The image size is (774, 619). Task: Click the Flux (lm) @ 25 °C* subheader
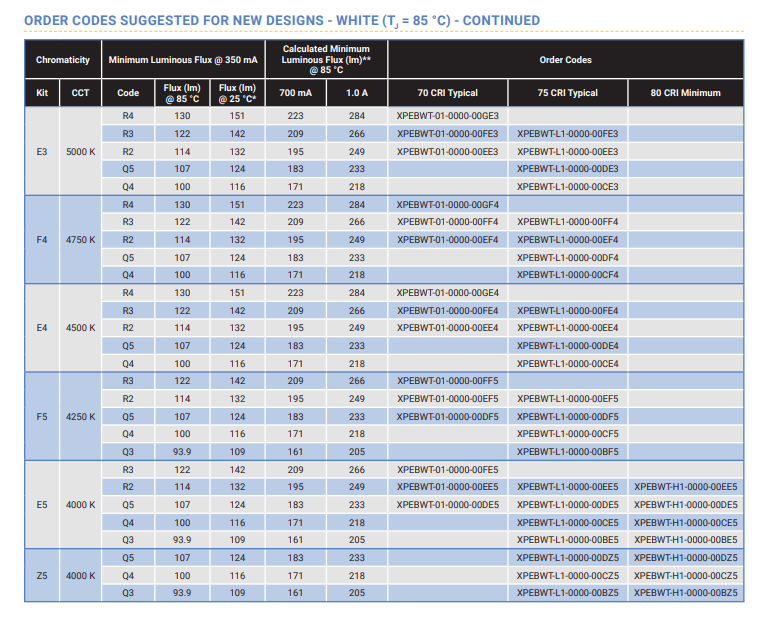pos(237,93)
